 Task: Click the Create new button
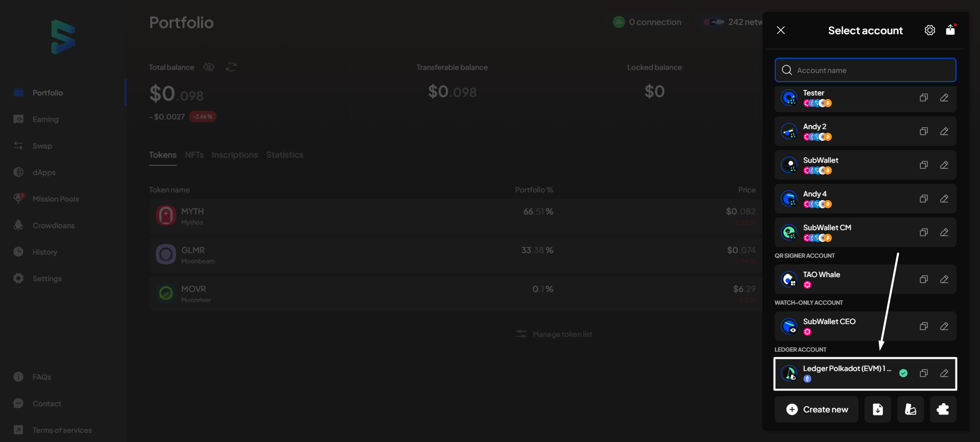[817, 409]
